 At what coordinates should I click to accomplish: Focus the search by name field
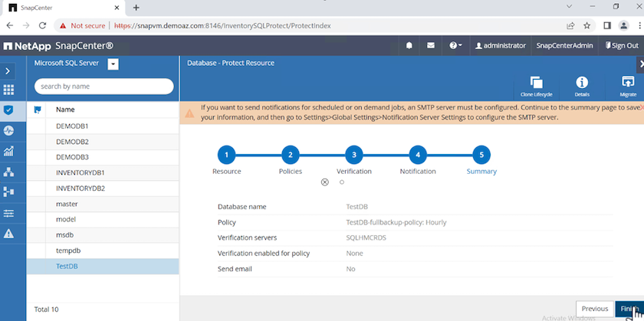[104, 87]
